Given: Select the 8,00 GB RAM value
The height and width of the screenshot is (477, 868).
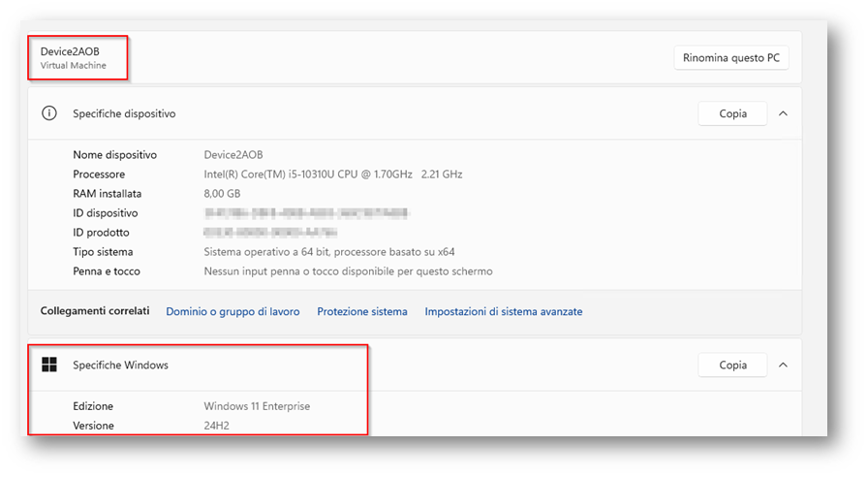Looking at the screenshot, I should (x=222, y=194).
